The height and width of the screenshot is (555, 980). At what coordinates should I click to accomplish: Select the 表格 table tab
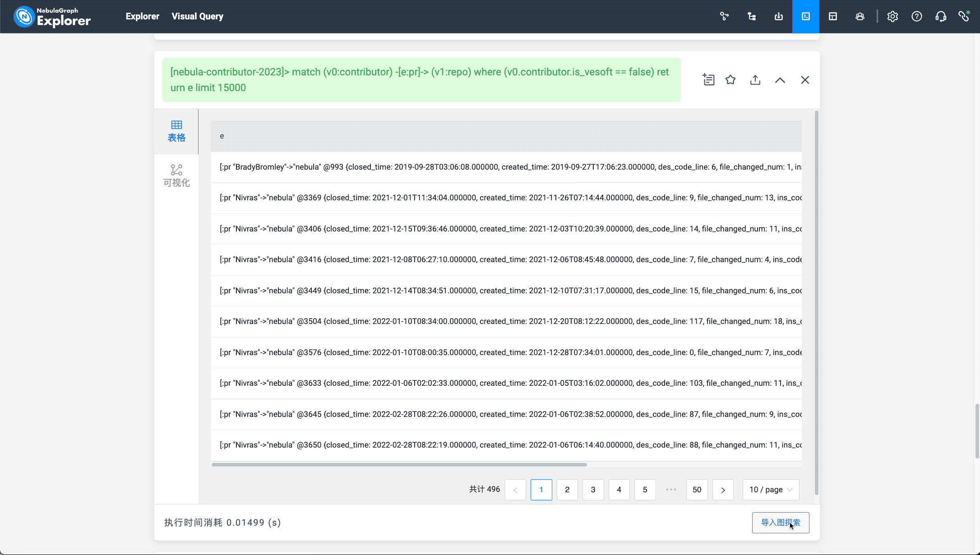coord(176,131)
